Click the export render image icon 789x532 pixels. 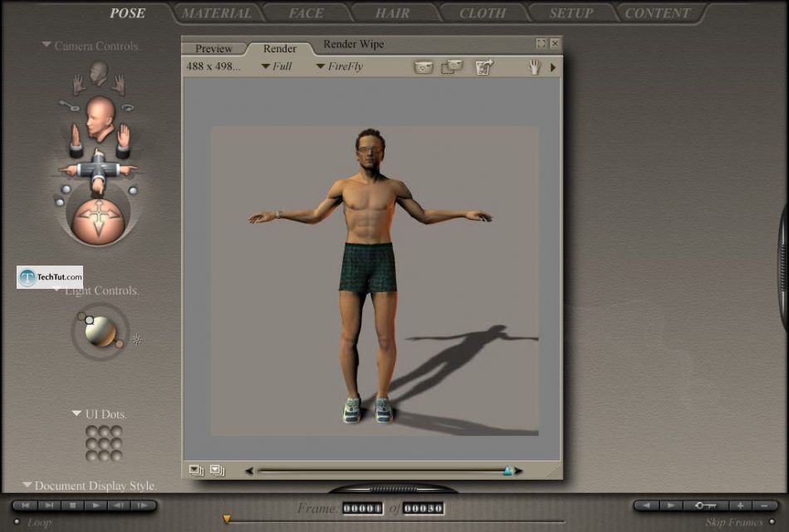[484, 67]
